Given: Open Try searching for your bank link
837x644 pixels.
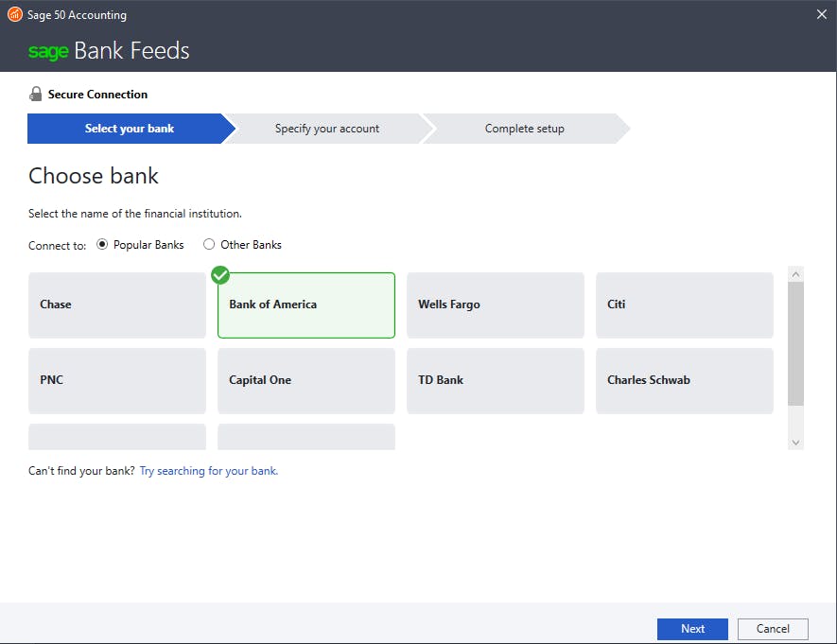Looking at the screenshot, I should pos(208,470).
